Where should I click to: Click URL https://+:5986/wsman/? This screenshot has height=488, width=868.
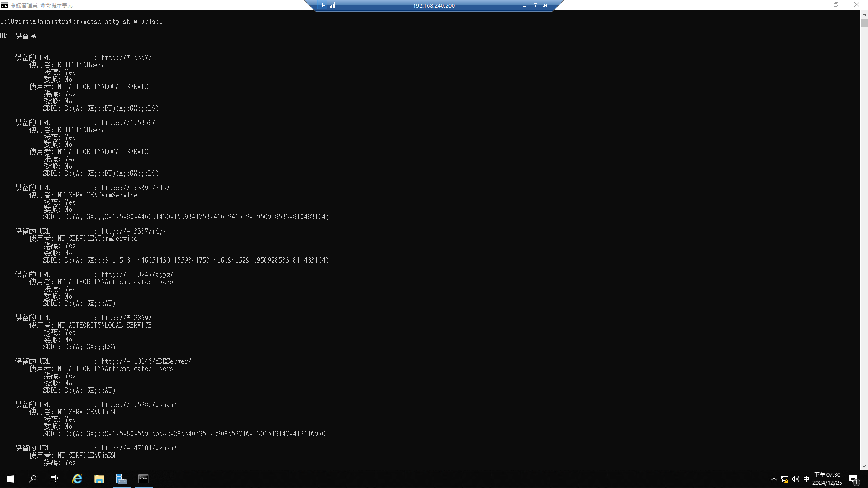(139, 405)
